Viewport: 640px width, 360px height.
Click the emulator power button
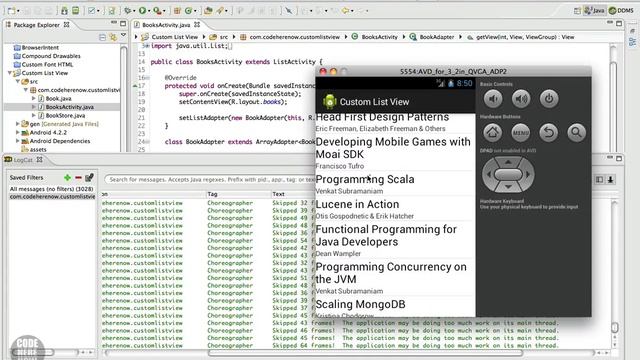[549, 99]
